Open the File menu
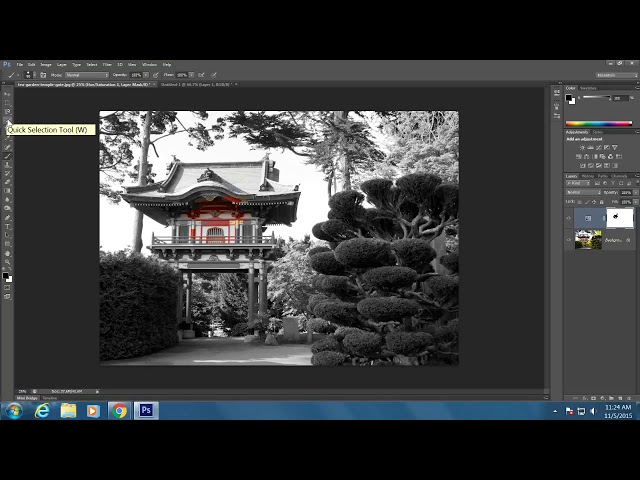This screenshot has height=480, width=640. 20,64
